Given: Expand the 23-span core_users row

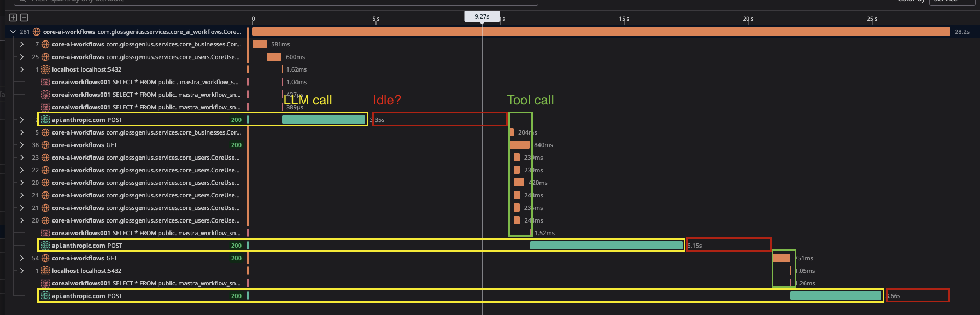Looking at the screenshot, I should pos(21,157).
